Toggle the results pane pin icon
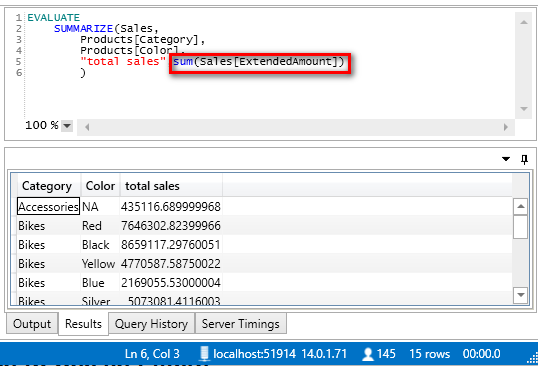 (524, 159)
